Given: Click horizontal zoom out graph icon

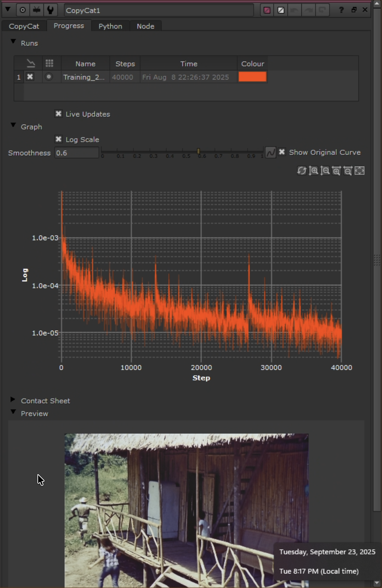Looking at the screenshot, I should pyautogui.click(x=348, y=171).
